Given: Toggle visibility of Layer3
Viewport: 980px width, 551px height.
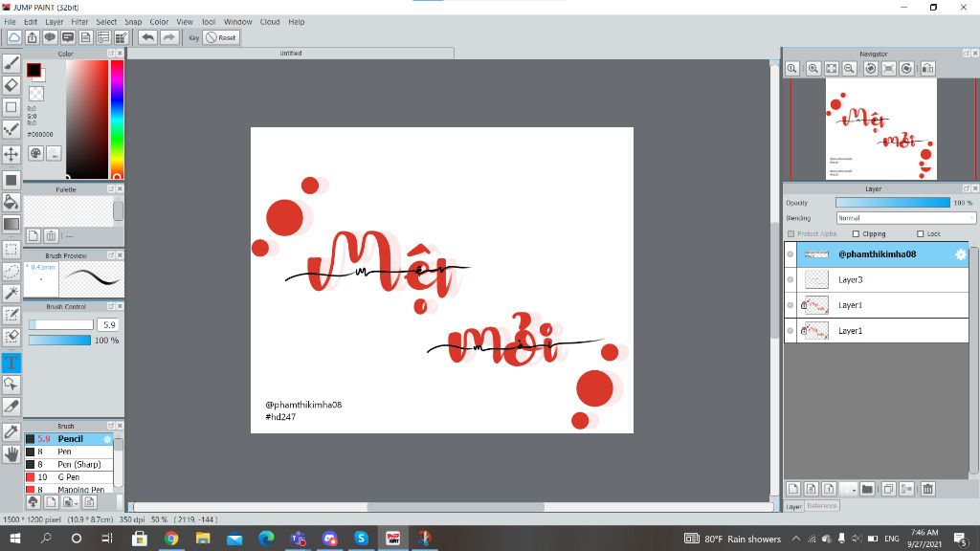Looking at the screenshot, I should point(791,279).
